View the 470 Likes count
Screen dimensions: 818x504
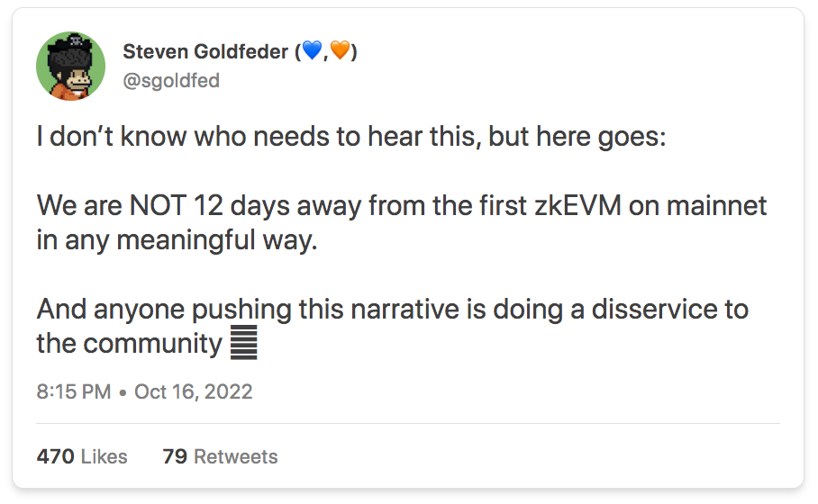82,456
